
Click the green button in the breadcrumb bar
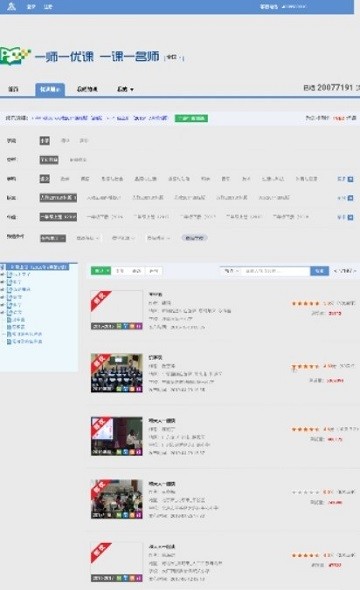coord(191,119)
